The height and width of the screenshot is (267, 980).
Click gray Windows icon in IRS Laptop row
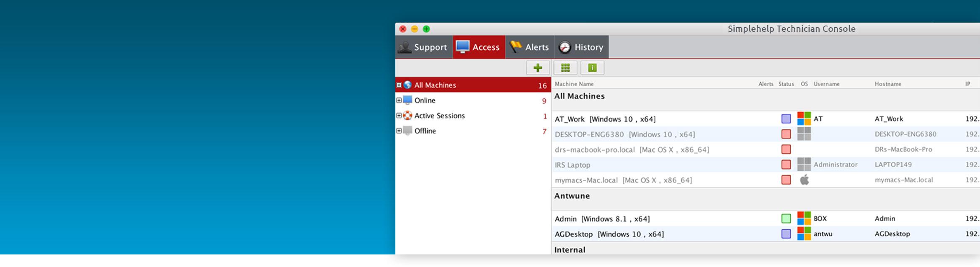pos(804,164)
